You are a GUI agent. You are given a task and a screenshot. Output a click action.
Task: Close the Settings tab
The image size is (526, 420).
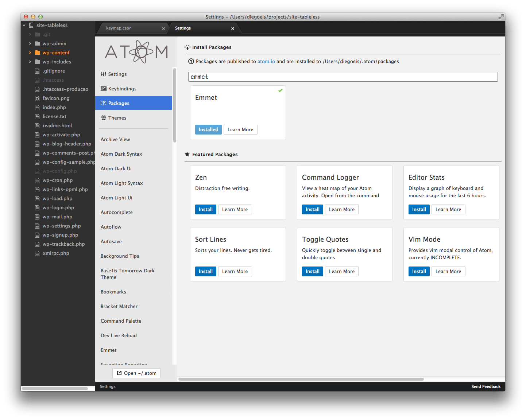(233, 28)
